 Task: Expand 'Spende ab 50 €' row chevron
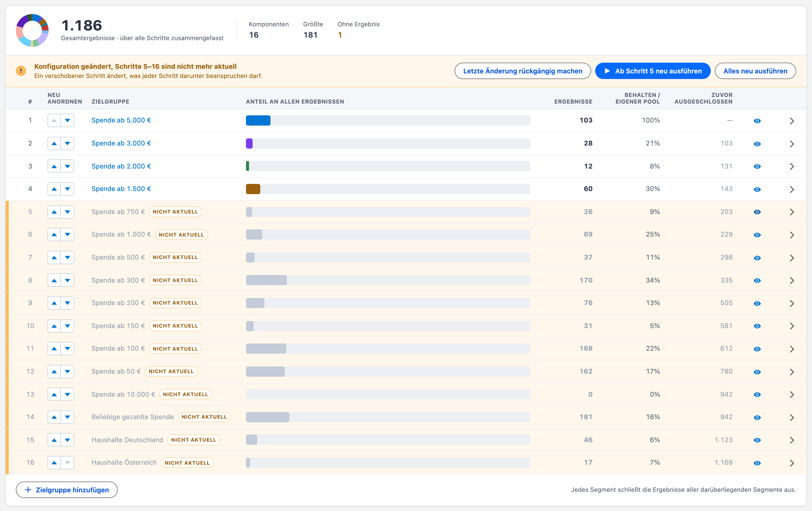[792, 372]
